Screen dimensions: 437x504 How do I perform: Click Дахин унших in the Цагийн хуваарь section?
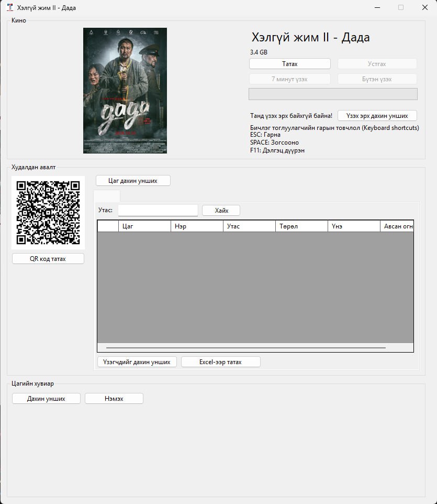(46, 399)
